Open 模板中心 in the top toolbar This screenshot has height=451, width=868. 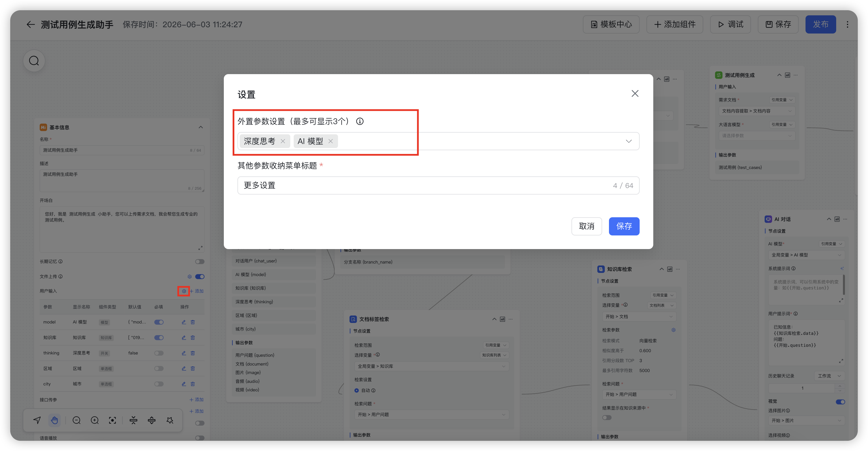coord(611,24)
